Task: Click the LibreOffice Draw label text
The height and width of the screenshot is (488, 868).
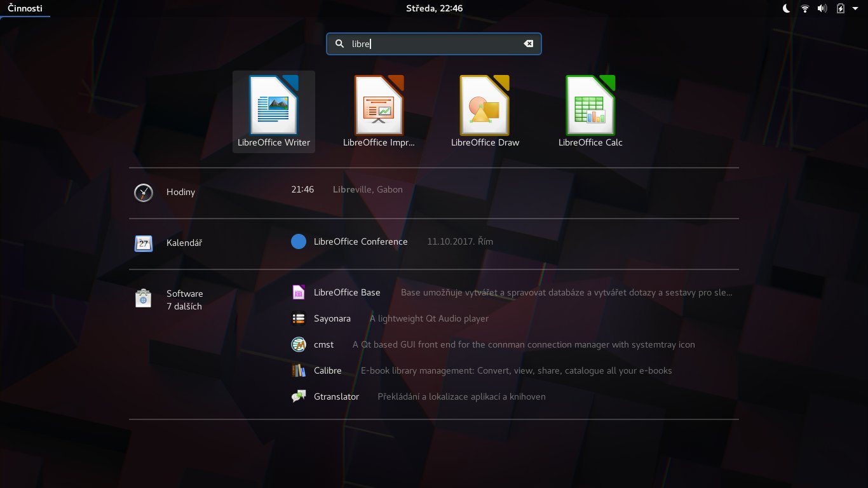Action: click(485, 142)
